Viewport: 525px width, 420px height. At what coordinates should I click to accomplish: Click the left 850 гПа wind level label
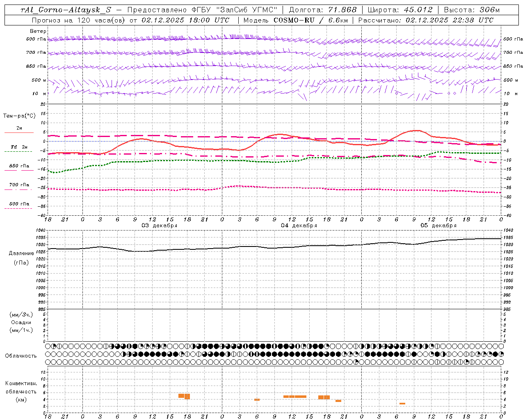click(x=36, y=66)
